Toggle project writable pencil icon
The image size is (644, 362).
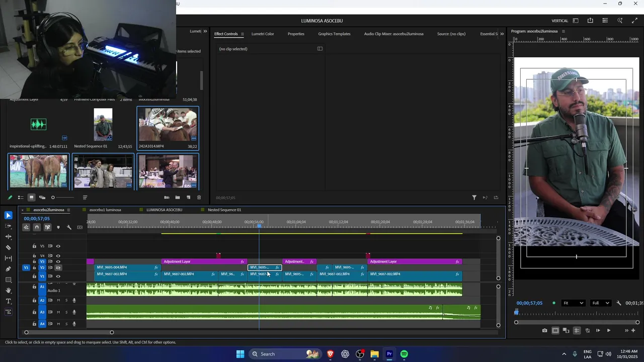click(10, 198)
